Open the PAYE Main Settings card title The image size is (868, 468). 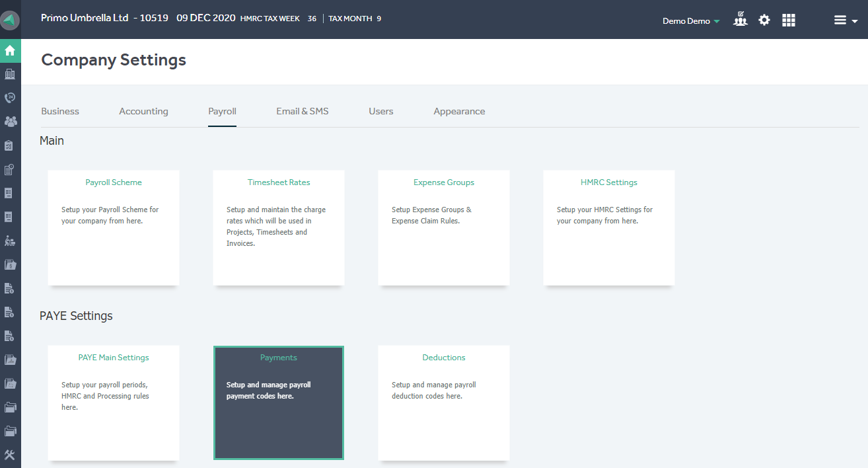point(114,358)
